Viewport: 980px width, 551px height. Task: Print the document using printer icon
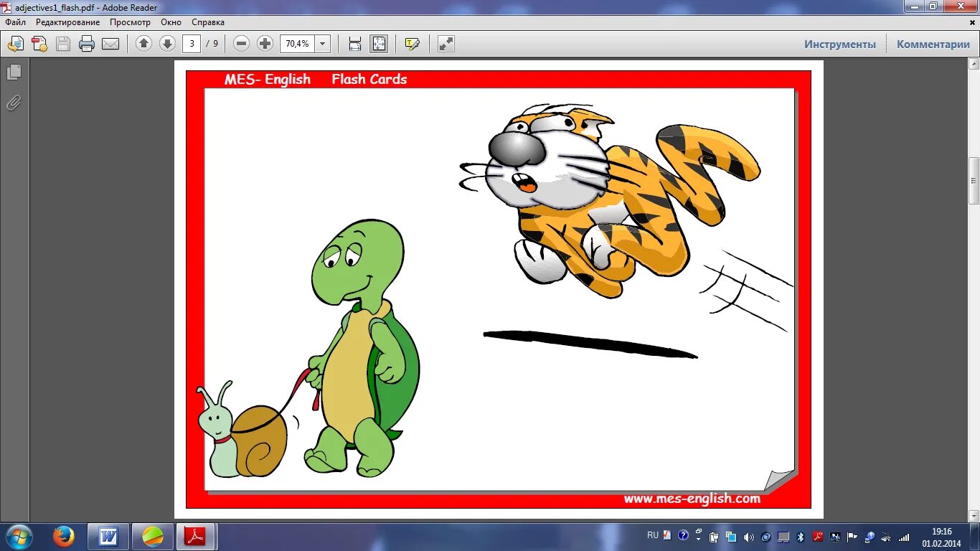87,44
